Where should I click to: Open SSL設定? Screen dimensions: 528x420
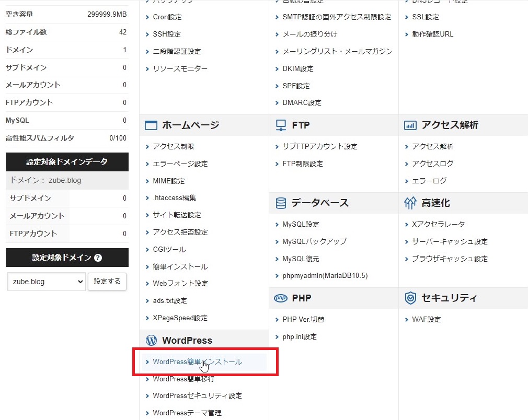426,17
